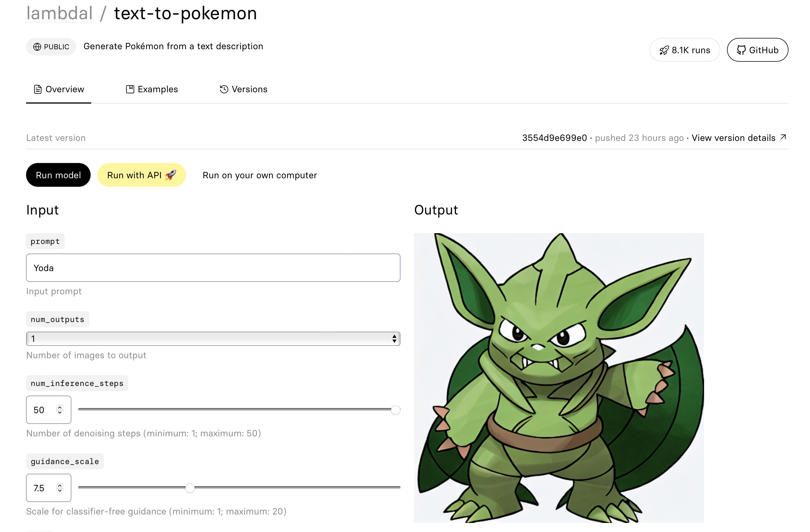This screenshot has height=532, width=810.
Task: Click the Input heading
Action: pyautogui.click(x=42, y=210)
